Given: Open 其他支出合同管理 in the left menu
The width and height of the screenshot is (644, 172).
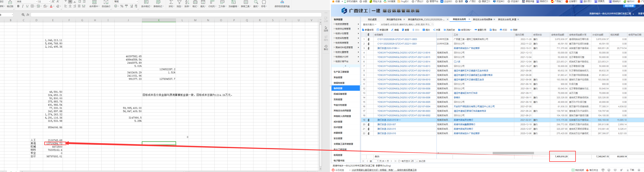Looking at the screenshot, I should click(x=342, y=111).
